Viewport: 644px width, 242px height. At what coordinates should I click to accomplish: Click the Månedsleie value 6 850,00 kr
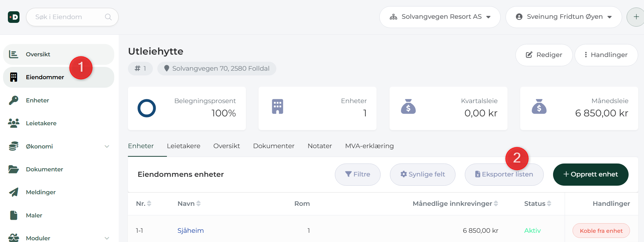click(x=602, y=113)
